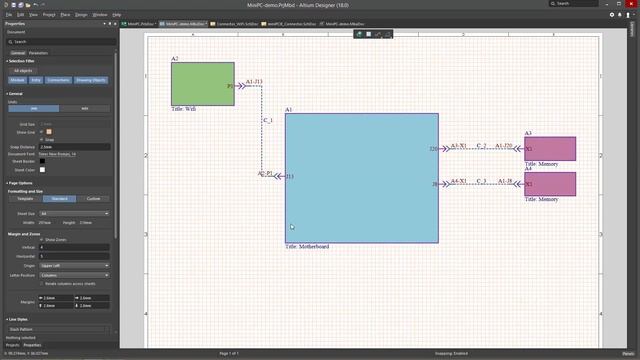Click the connection tool icon in Active Bar
Screen dimensions: 640x360
[378, 34]
